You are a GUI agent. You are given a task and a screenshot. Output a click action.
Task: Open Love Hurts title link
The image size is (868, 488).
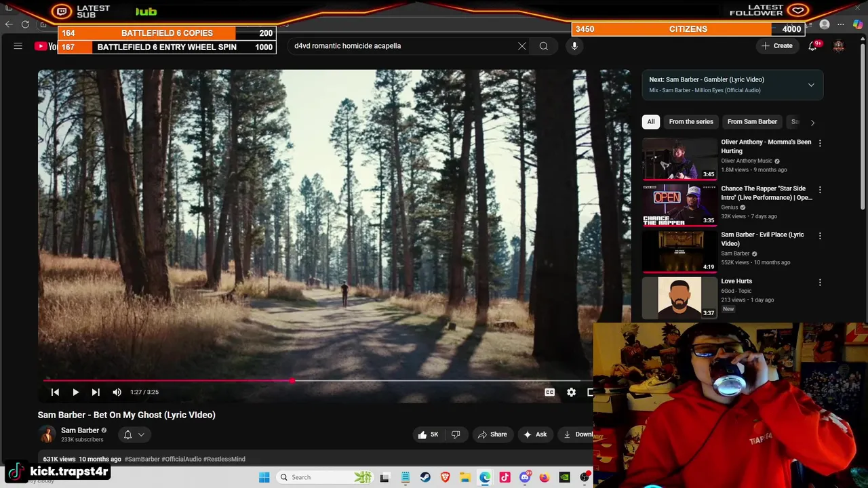pyautogui.click(x=736, y=281)
